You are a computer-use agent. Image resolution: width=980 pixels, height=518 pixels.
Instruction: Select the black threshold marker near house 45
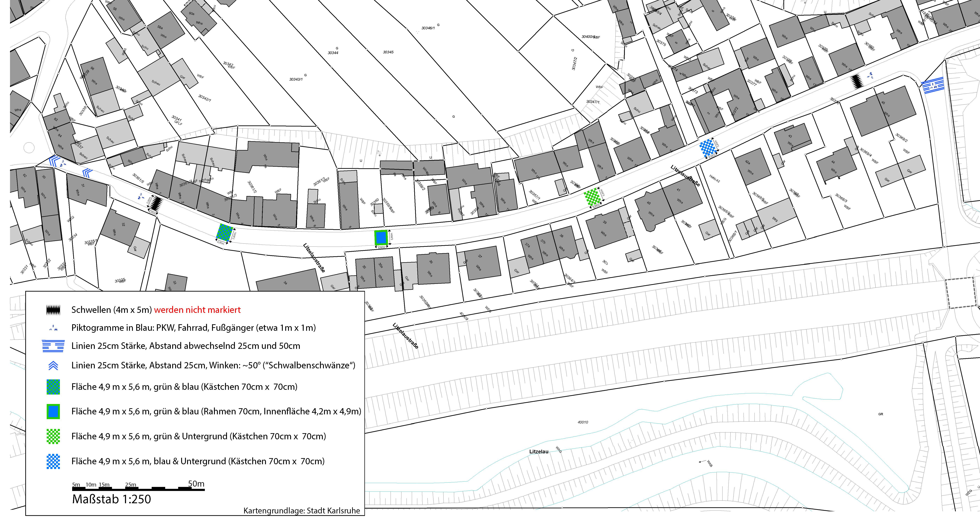(x=857, y=82)
